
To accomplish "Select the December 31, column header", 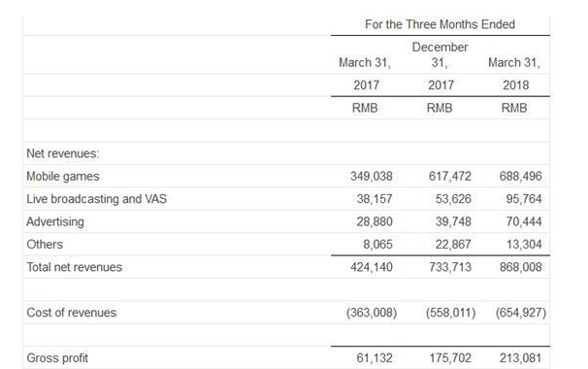I will click(440, 54).
